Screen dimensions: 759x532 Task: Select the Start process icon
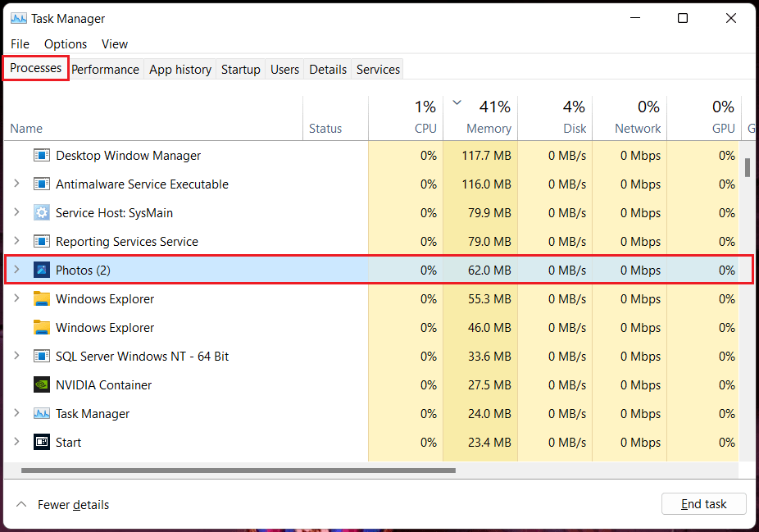[x=42, y=442]
